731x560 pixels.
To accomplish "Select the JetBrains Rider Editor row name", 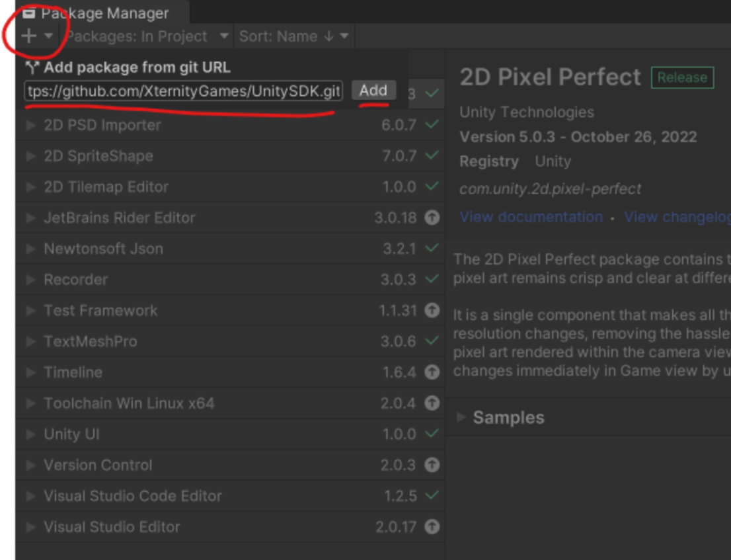I will [x=120, y=218].
